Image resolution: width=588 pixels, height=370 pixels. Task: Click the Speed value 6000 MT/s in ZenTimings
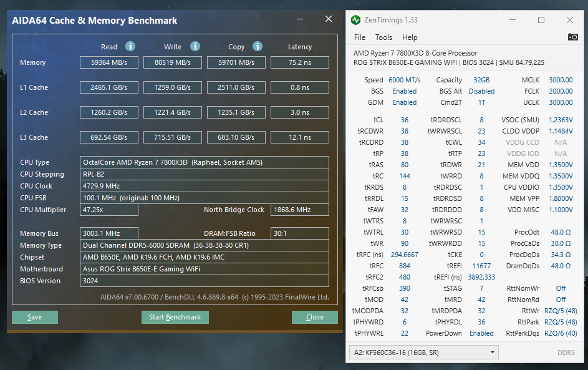(405, 80)
